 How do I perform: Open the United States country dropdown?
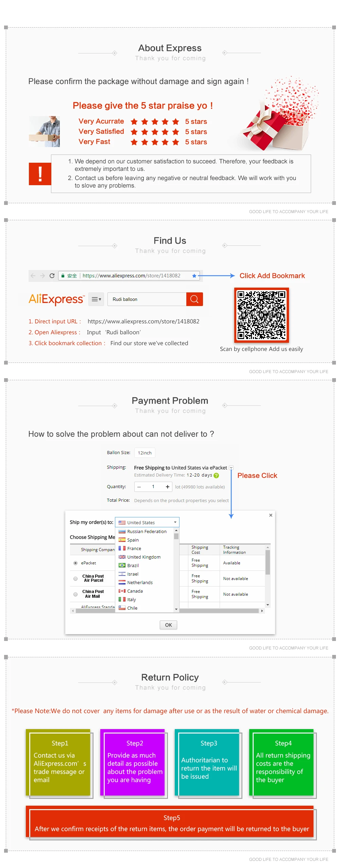(147, 523)
